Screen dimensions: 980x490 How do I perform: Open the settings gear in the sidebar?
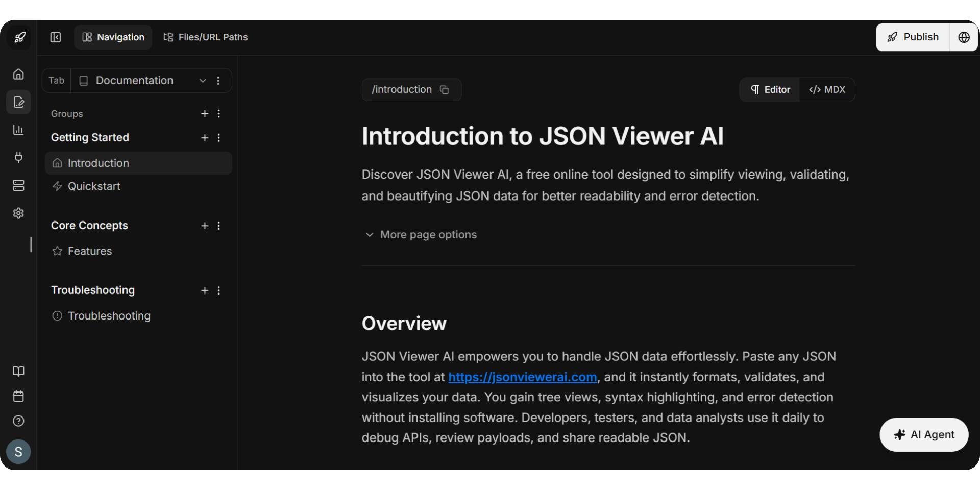click(18, 213)
